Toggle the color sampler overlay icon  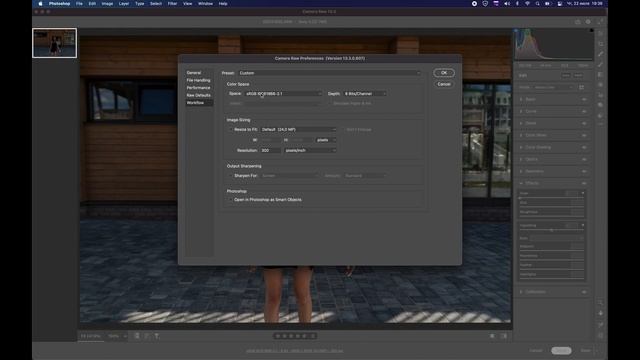(600, 325)
